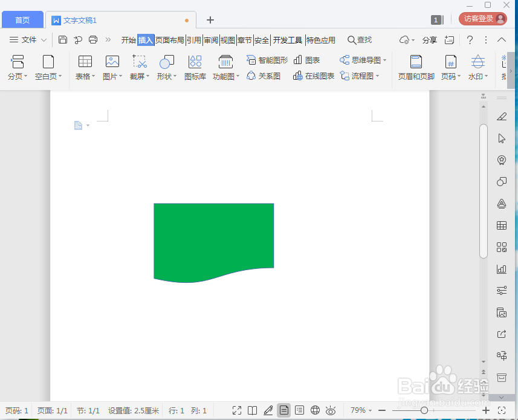Open the 开发工具 ribbon tab

coord(288,40)
